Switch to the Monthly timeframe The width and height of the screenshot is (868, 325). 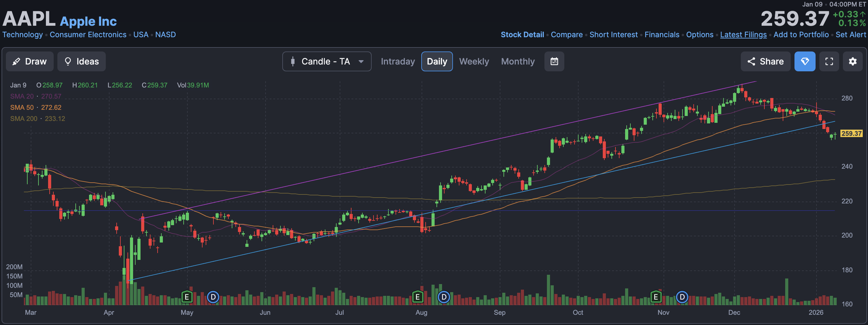517,61
